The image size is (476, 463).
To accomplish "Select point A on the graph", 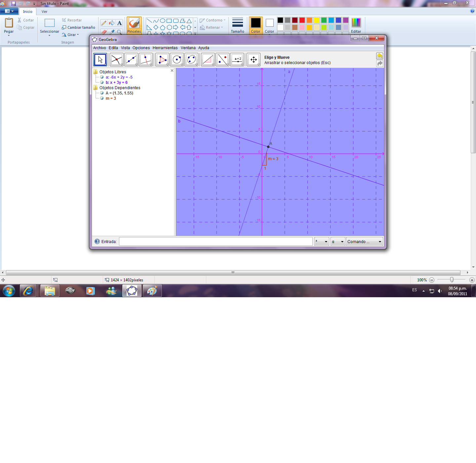I will 268,147.
